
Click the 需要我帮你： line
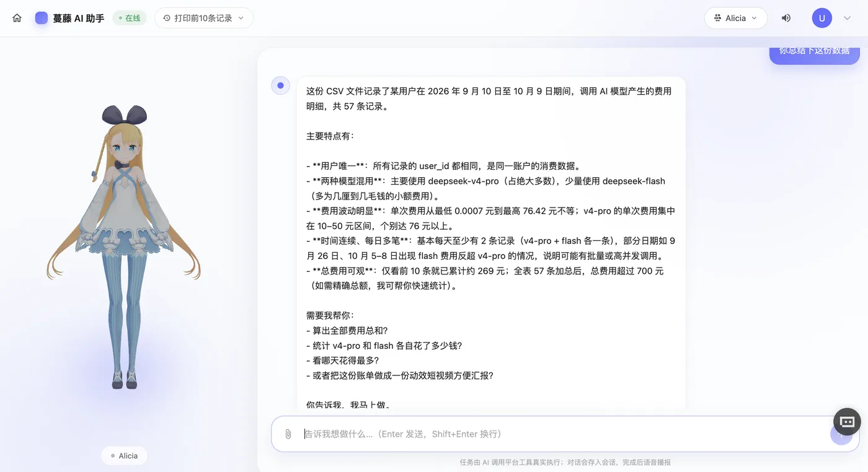pyautogui.click(x=330, y=315)
